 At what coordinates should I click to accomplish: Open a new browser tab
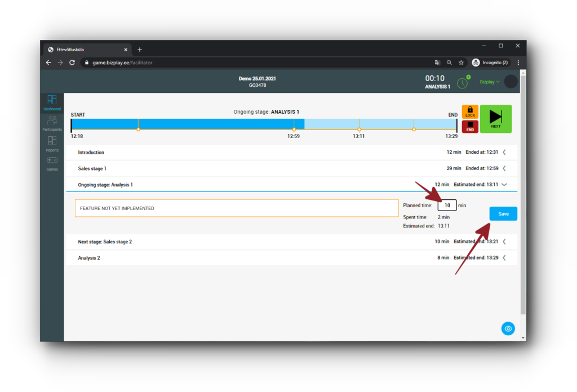pos(140,50)
